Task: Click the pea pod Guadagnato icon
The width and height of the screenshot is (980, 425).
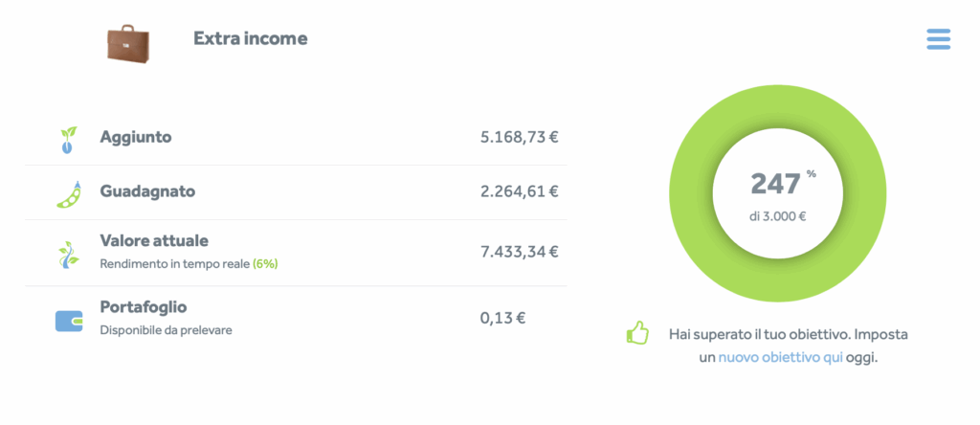Action: tap(67, 194)
